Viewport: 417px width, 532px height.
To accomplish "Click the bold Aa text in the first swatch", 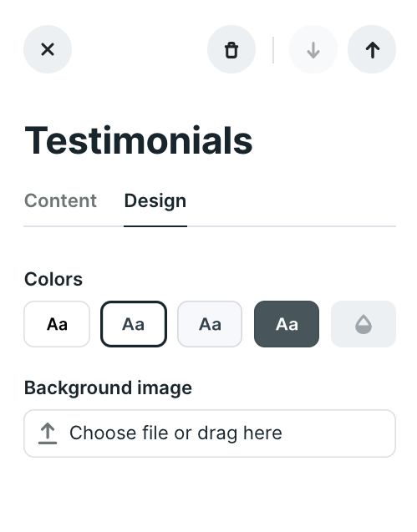I will point(57,324).
